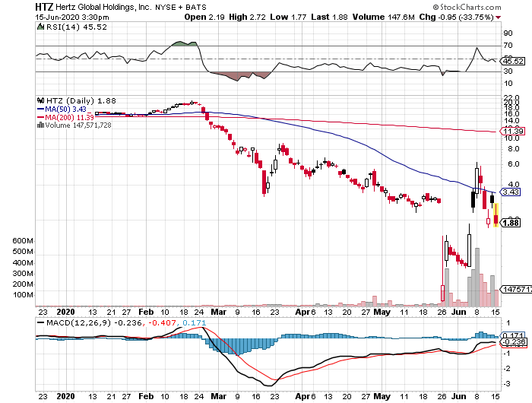Click May on date axis under MACD
Viewport: 532px width, 403px height.
click(382, 396)
